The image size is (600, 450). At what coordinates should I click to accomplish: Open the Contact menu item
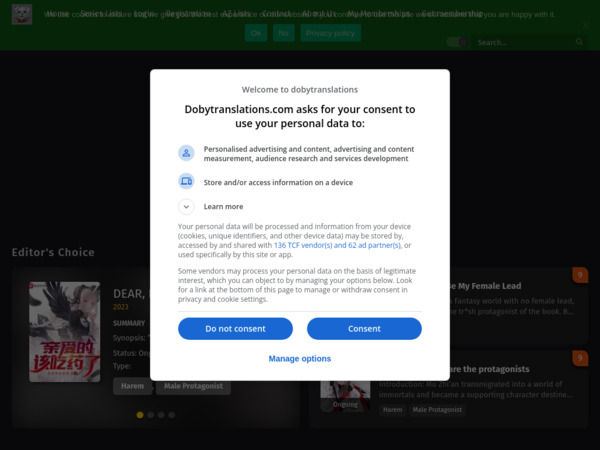[x=276, y=14]
